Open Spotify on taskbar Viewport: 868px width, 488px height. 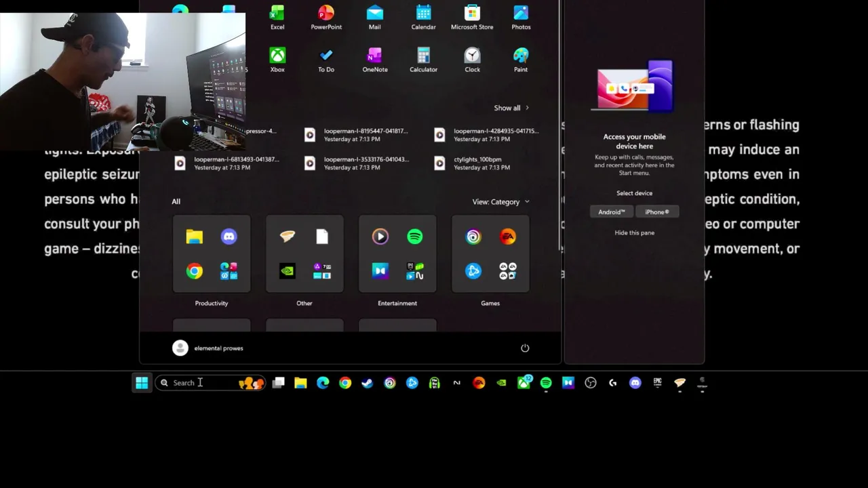tap(546, 383)
